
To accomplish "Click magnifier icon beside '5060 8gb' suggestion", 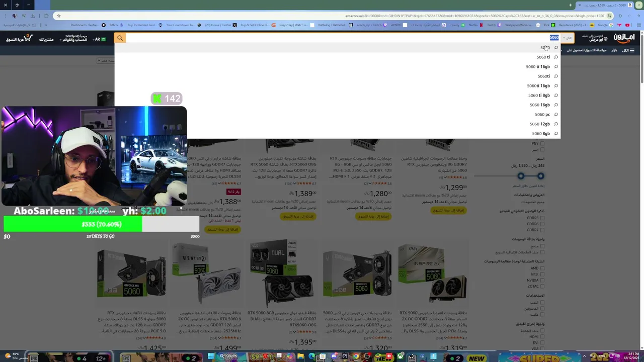I will pyautogui.click(x=556, y=134).
